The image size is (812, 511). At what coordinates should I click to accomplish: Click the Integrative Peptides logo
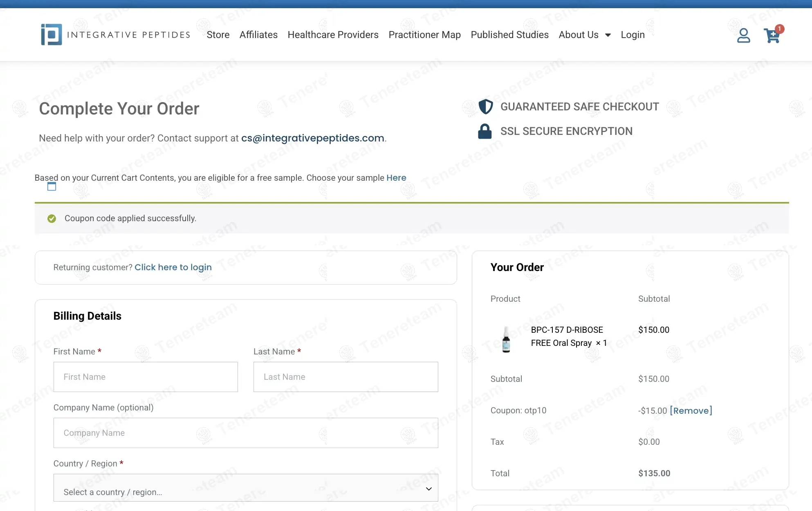coord(116,35)
